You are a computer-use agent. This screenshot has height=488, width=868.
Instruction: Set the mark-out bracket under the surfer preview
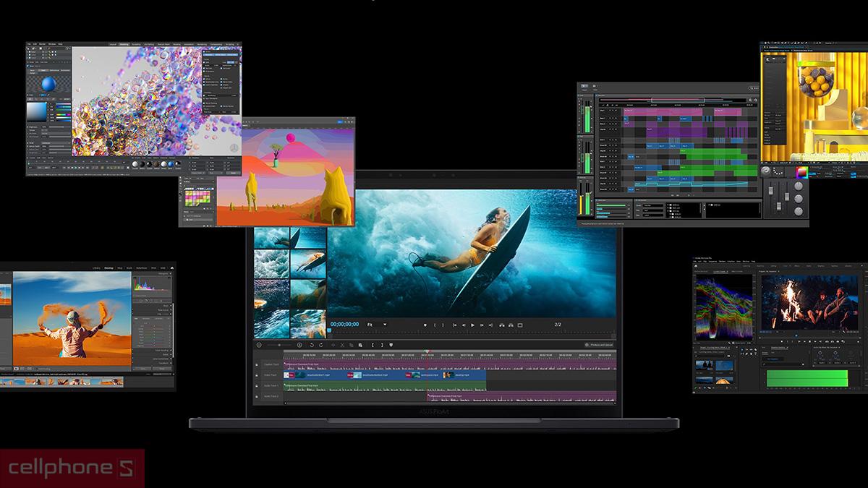(x=443, y=325)
